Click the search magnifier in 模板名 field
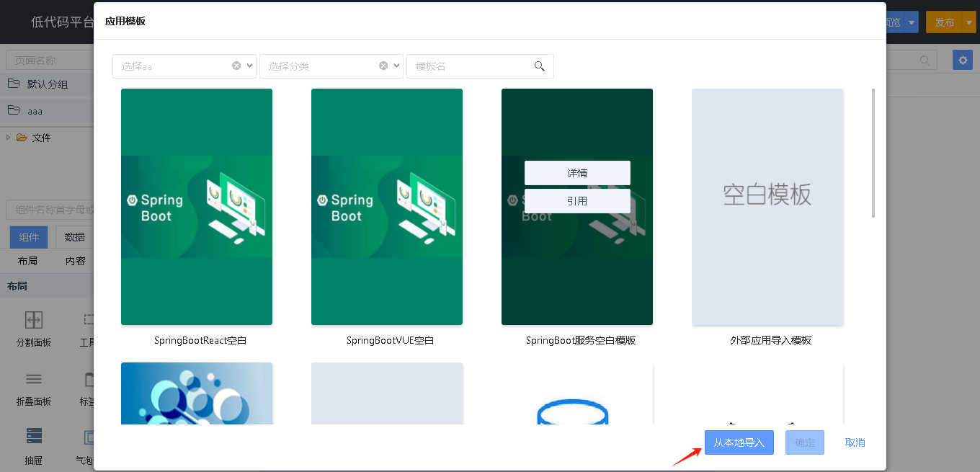The image size is (980, 472). tap(539, 66)
